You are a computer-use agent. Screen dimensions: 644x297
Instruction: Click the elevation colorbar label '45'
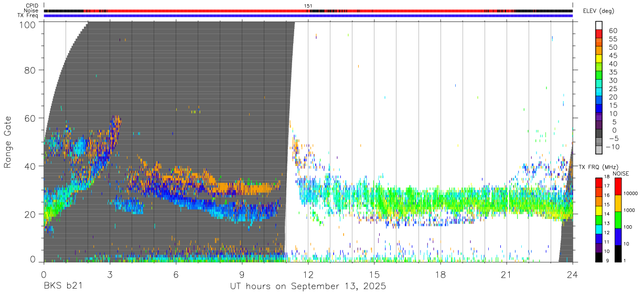(x=612, y=55)
